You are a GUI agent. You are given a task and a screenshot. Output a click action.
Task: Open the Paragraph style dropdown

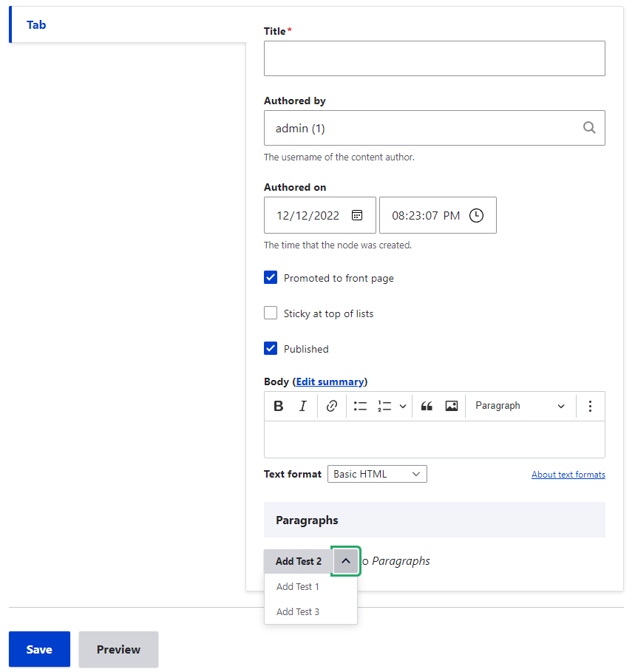click(x=520, y=406)
